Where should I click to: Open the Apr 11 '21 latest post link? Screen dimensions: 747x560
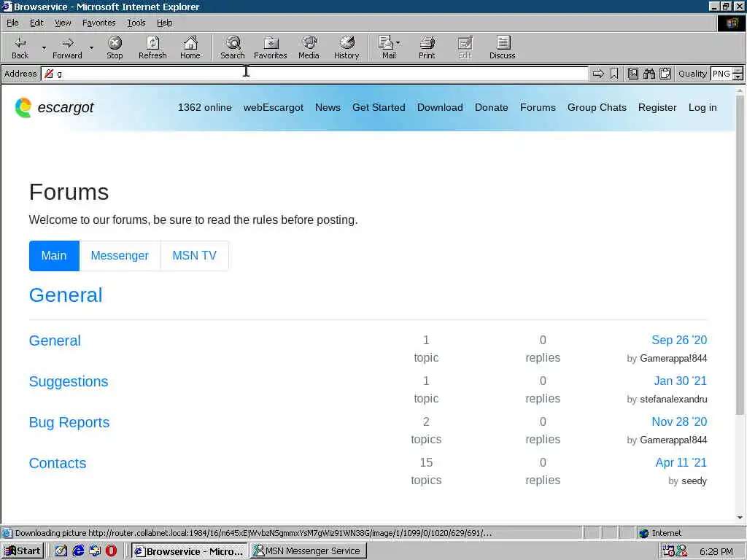point(681,462)
